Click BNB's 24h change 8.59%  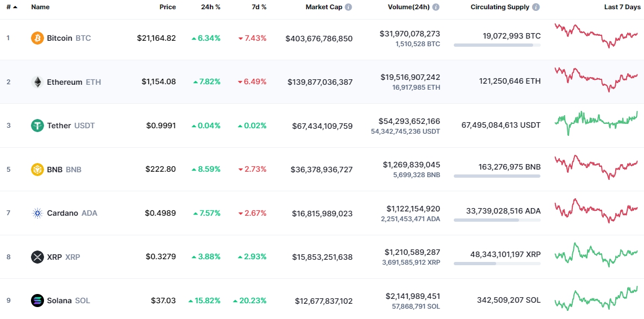pos(206,169)
